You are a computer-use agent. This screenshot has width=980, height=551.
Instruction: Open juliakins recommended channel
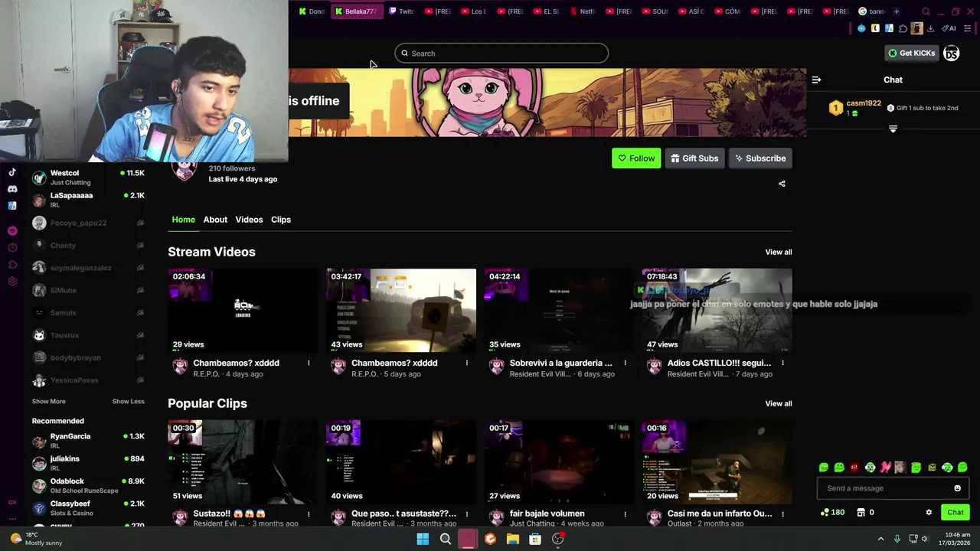[x=88, y=463]
